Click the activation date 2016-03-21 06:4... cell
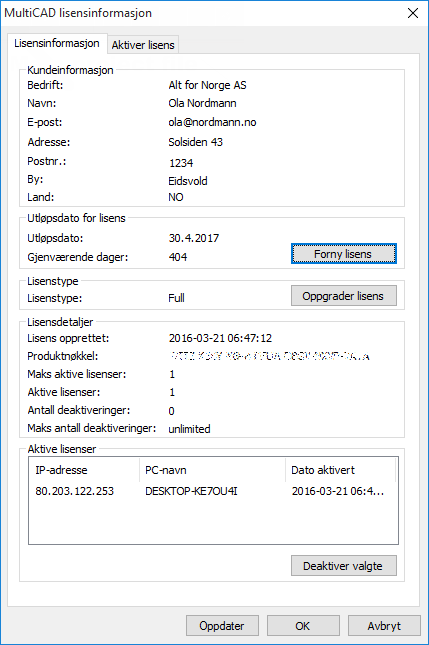The width and height of the screenshot is (429, 645). pyautogui.click(x=338, y=491)
